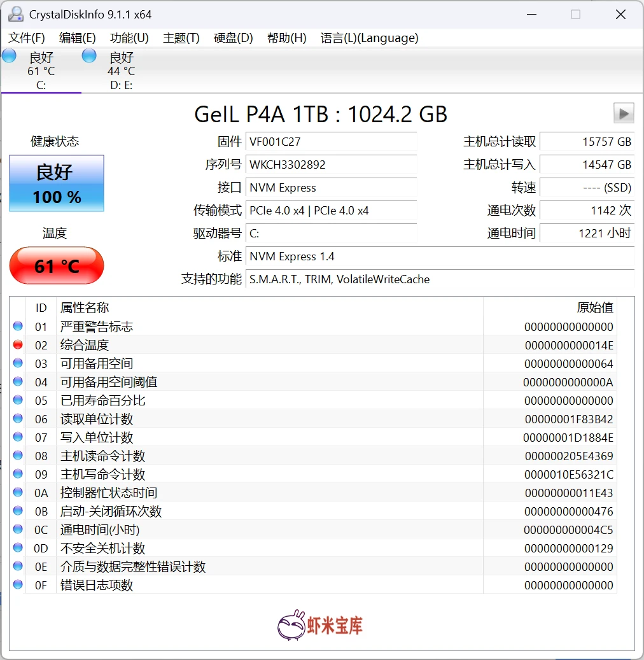
Task: Minimize the CrystalDiskInfo window
Action: [x=531, y=14]
